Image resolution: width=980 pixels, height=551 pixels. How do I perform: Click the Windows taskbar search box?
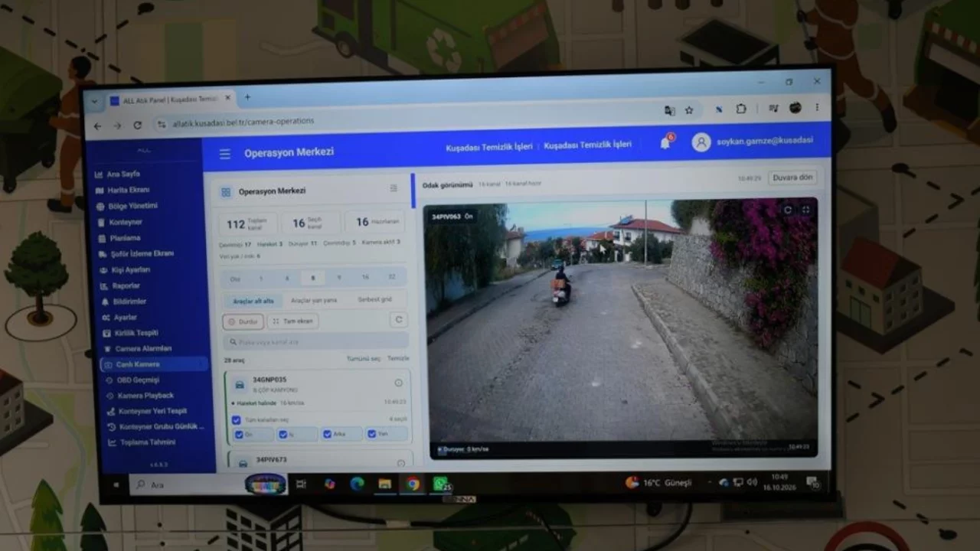(207, 484)
